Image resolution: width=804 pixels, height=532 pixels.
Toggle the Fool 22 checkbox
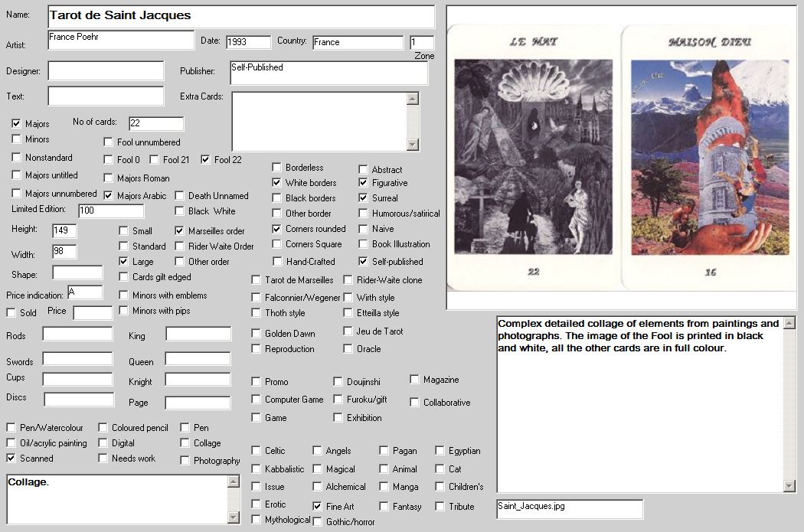coord(205,160)
